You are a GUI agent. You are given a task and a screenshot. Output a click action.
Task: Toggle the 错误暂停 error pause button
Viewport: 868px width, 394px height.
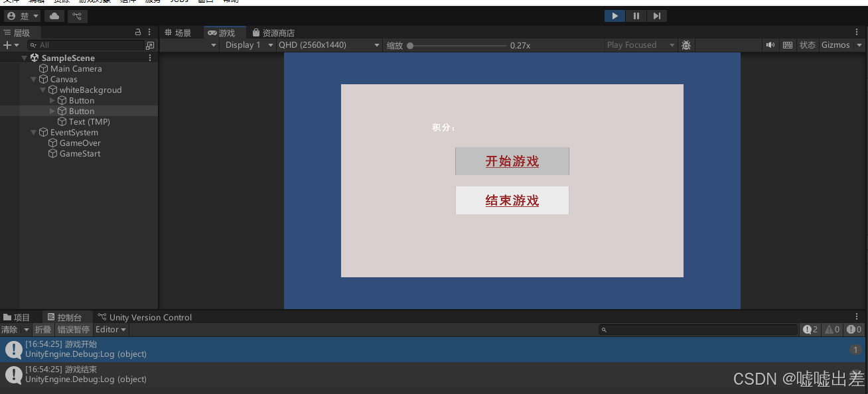tap(74, 330)
